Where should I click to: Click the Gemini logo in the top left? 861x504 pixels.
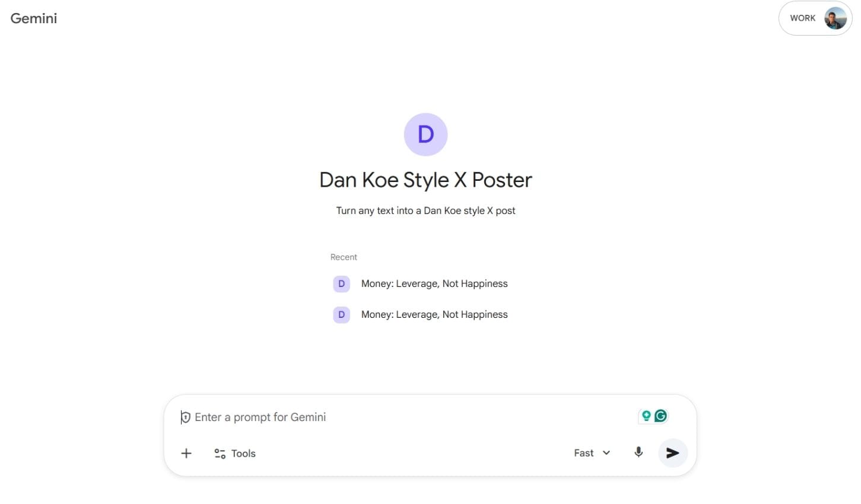pyautogui.click(x=33, y=18)
